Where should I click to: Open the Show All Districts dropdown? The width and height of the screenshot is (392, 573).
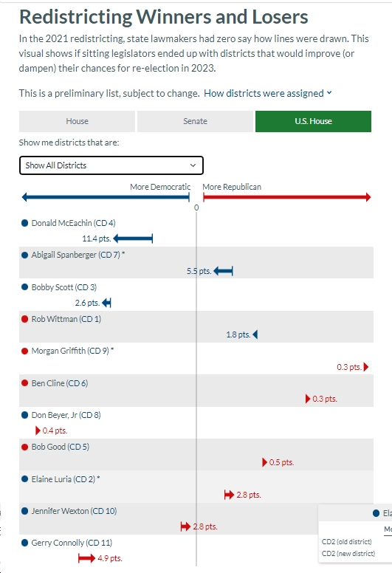coord(111,165)
